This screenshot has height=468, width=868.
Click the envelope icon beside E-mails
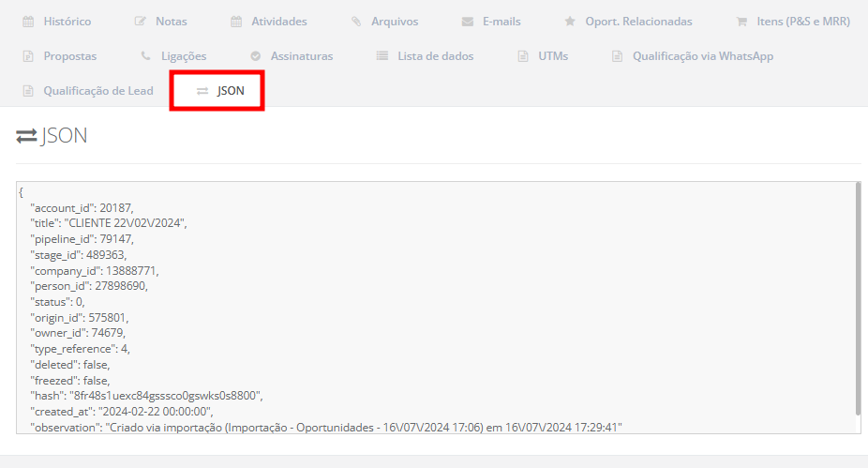point(468,21)
